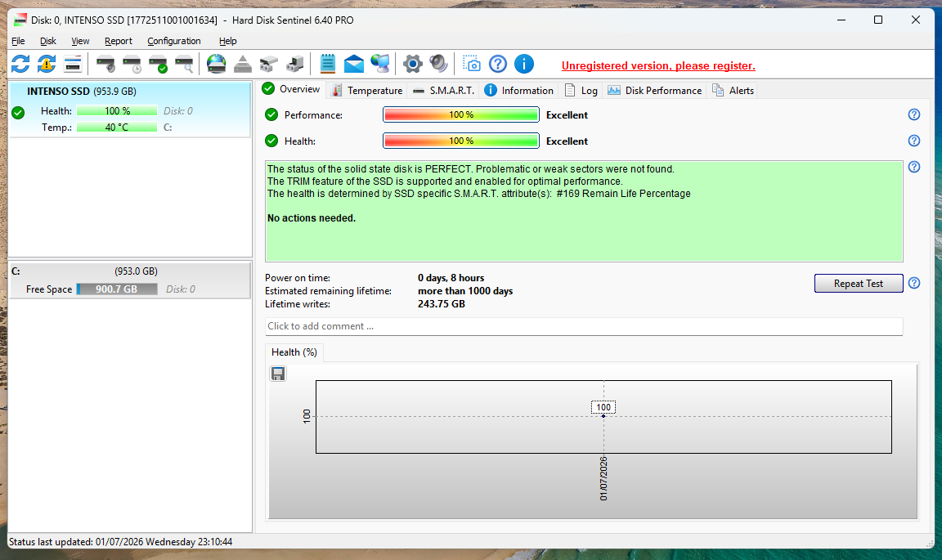Switch to the S.M.A.R.T. tab

(x=445, y=91)
